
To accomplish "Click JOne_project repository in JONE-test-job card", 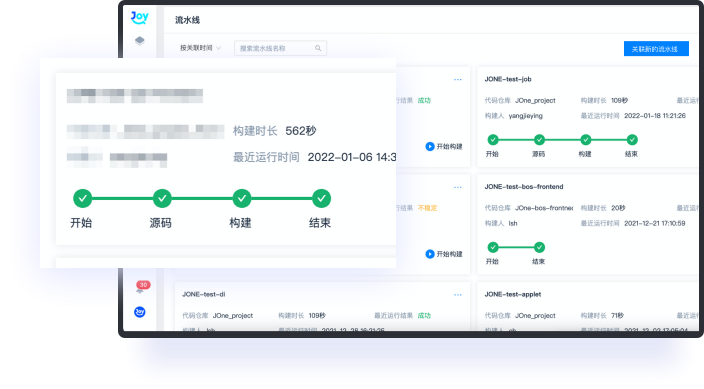I will coord(535,100).
